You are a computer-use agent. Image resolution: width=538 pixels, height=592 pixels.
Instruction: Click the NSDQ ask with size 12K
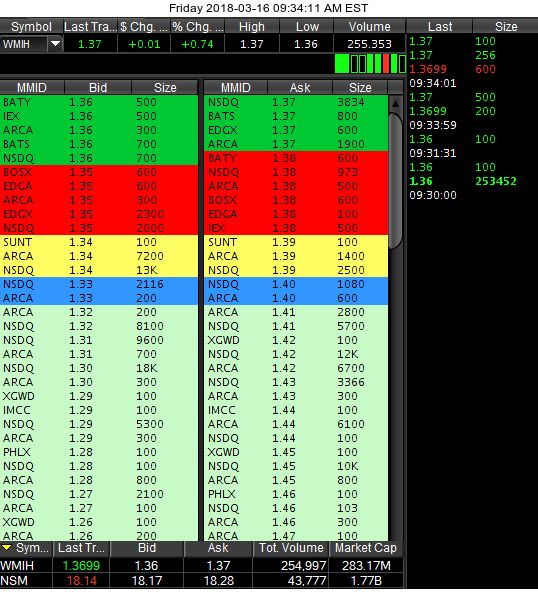click(x=296, y=354)
